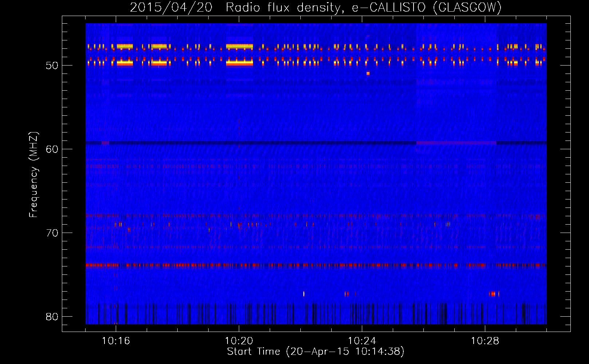The image size is (589, 364).
Task: Click the 80 frequency tick label
Action: click(x=52, y=317)
